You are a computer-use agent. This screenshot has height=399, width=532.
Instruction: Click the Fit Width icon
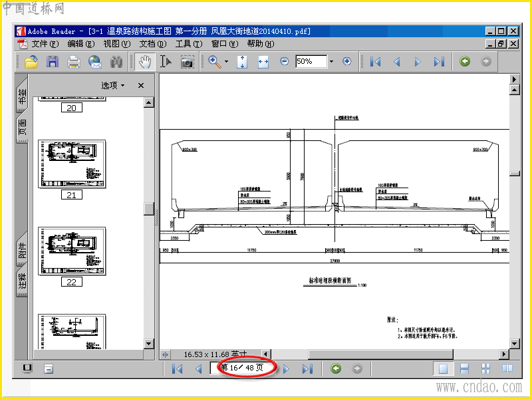263,62
